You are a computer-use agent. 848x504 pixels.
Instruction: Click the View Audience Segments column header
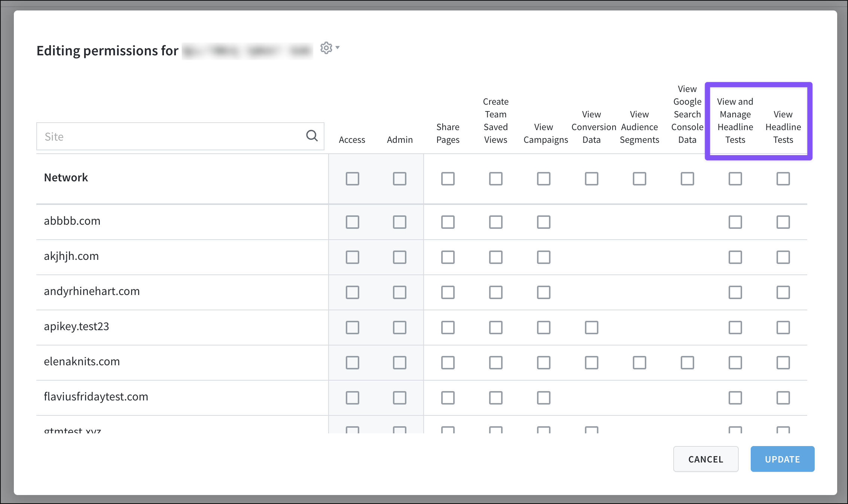tap(640, 127)
